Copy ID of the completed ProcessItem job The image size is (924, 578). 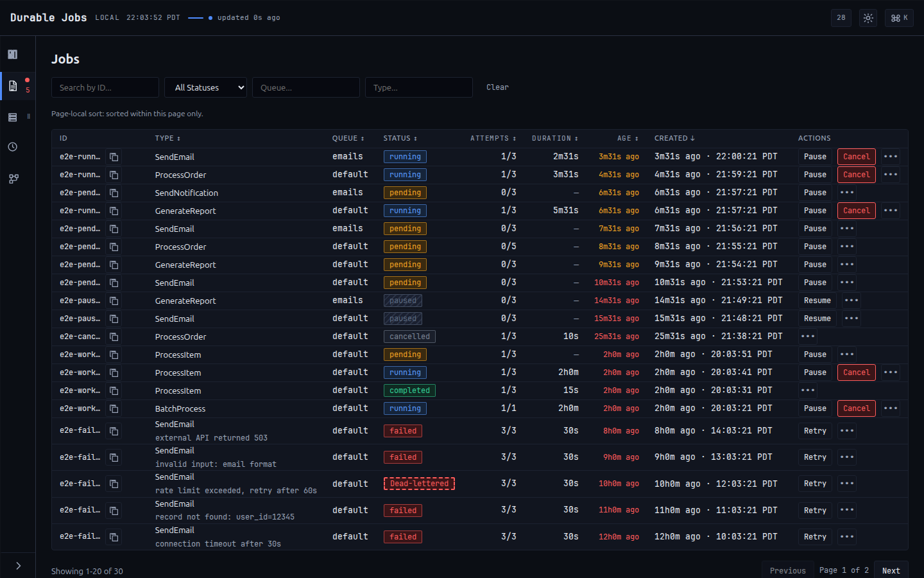114,390
